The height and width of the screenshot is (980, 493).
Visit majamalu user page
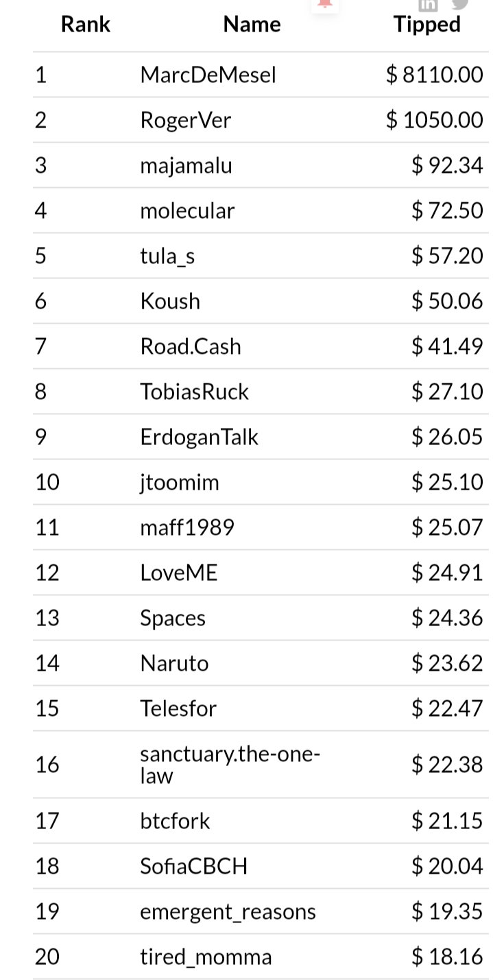click(x=186, y=166)
